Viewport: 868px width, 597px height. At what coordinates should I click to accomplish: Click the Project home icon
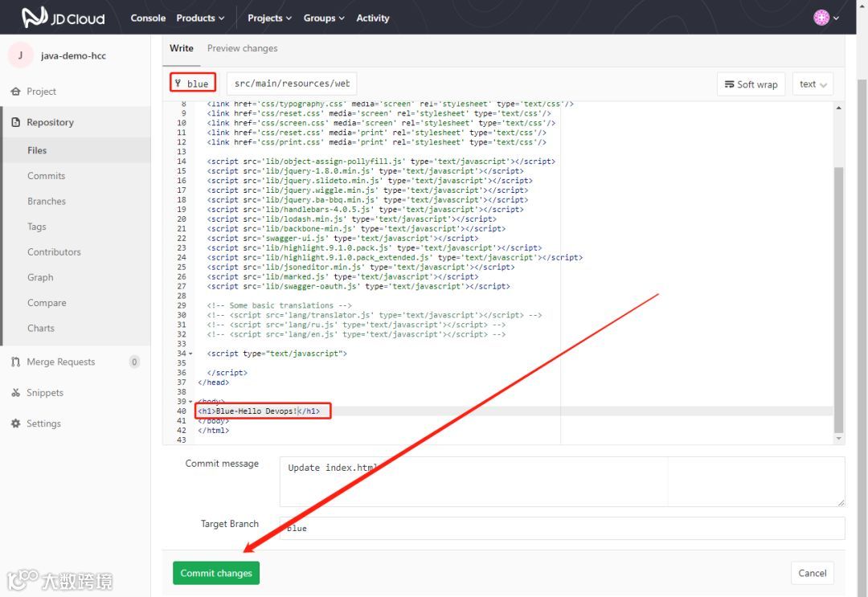[x=15, y=92]
